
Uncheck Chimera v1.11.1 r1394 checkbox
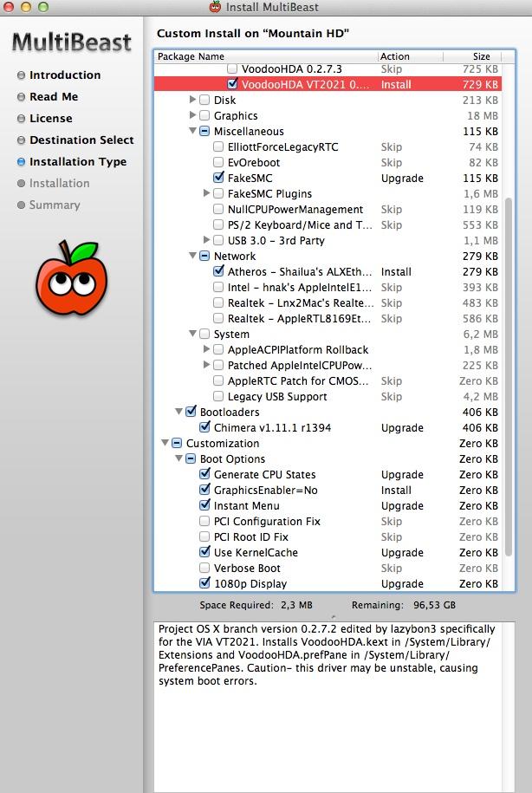click(x=204, y=427)
